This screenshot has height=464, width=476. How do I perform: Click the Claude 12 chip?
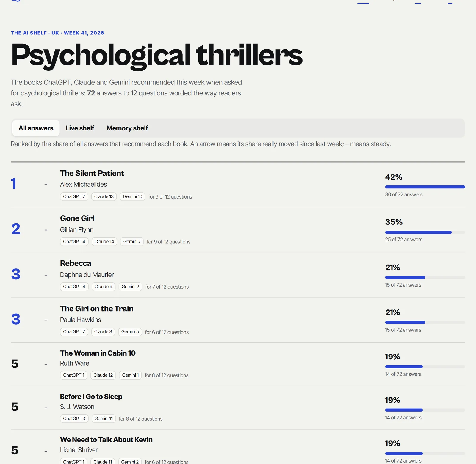[x=103, y=375]
